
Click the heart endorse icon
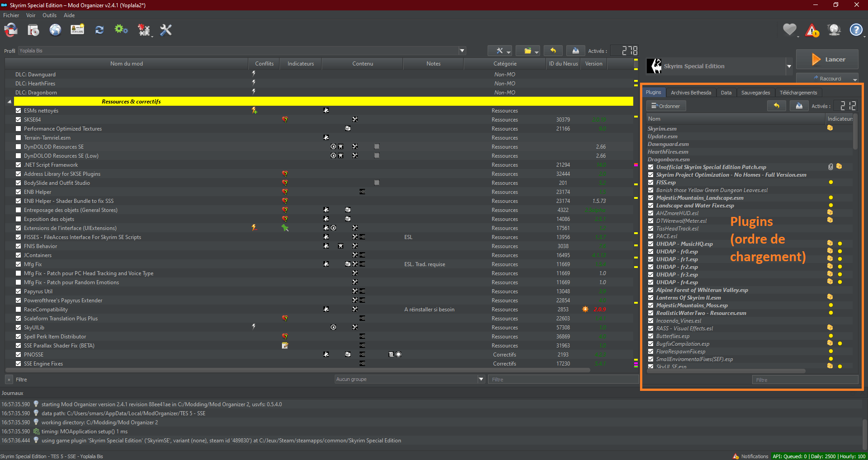click(789, 30)
